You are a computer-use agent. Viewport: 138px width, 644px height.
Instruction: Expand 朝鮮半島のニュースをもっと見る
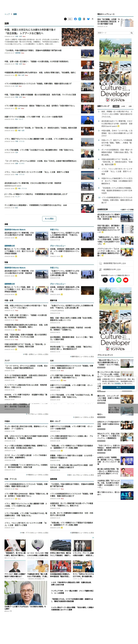tap(82, 356)
